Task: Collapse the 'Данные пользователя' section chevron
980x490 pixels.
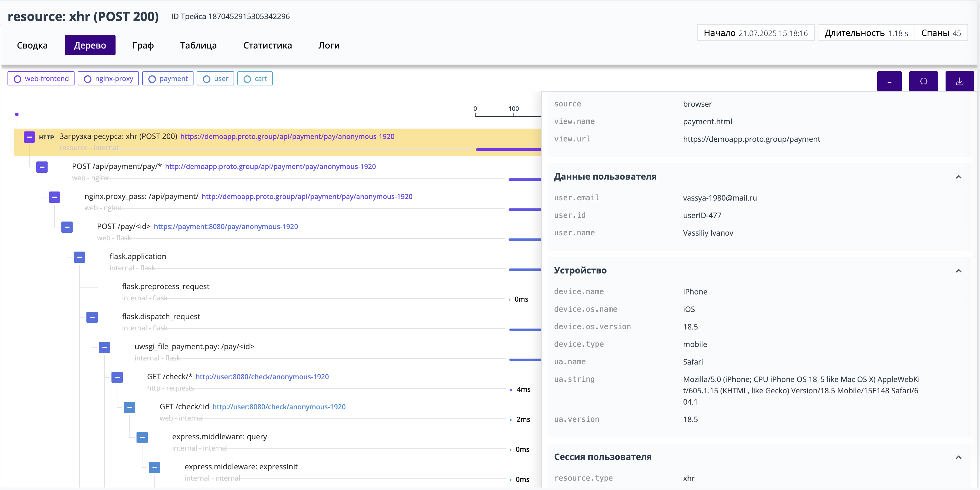Action: pyautogui.click(x=958, y=177)
